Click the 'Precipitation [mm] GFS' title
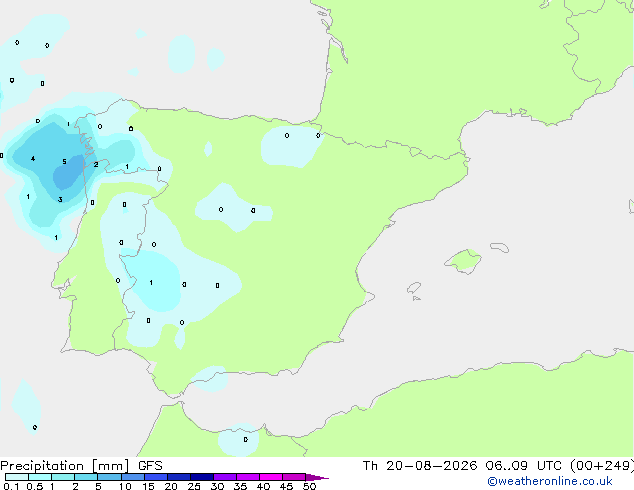 [x=81, y=466]
